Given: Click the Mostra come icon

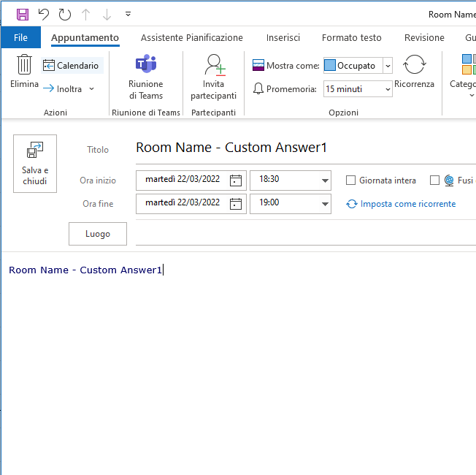Looking at the screenshot, I should [258, 65].
